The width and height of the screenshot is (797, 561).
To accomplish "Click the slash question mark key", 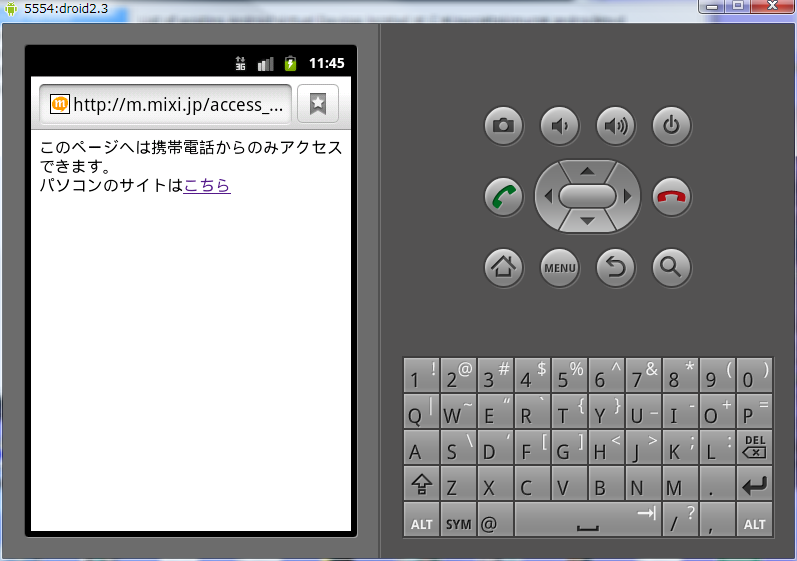I will point(681,520).
